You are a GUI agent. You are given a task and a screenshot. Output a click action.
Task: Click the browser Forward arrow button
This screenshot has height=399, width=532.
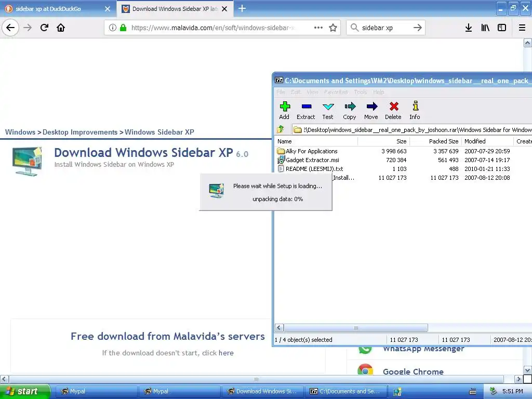[x=28, y=28]
